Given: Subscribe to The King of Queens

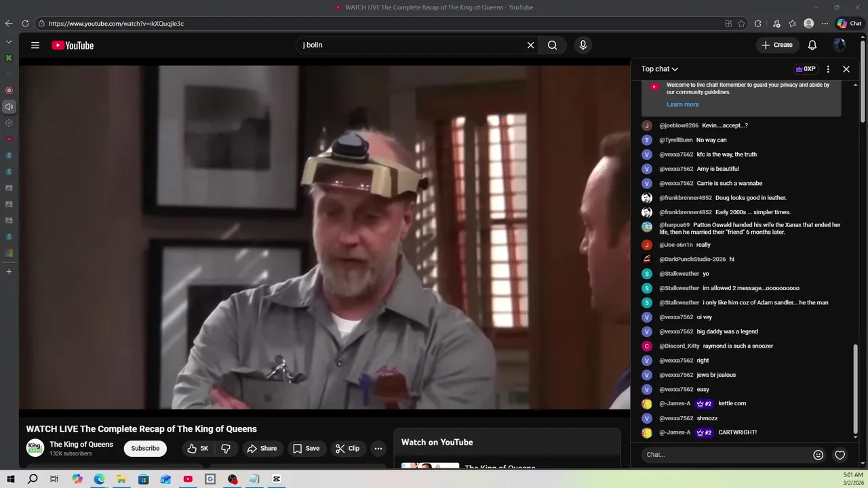Looking at the screenshot, I should pos(145,449).
